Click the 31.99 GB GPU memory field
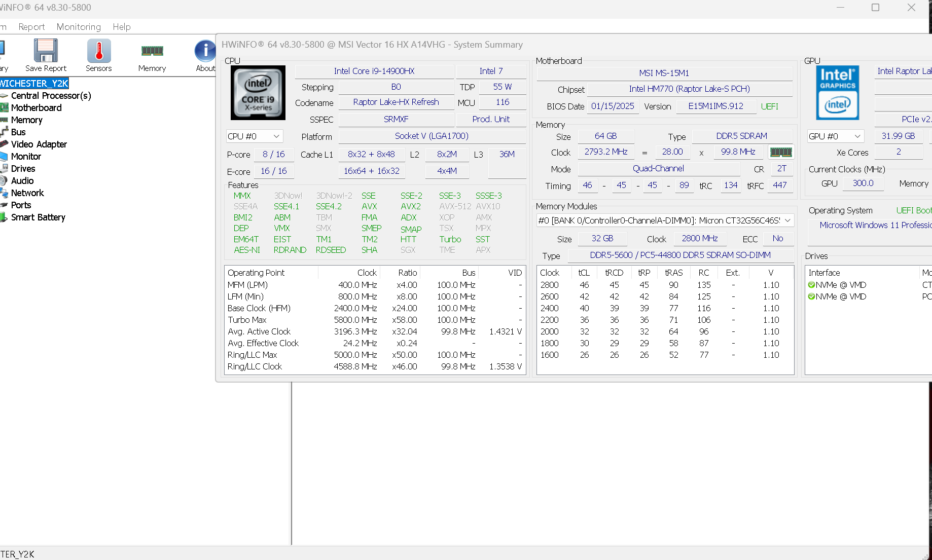The width and height of the screenshot is (932, 560). [898, 136]
